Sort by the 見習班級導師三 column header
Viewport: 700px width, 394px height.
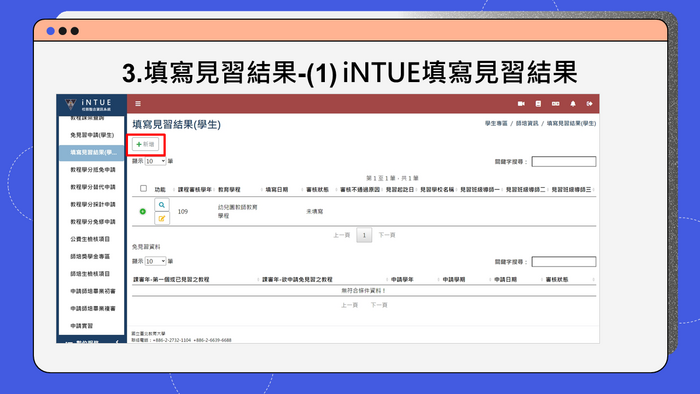tap(571, 190)
